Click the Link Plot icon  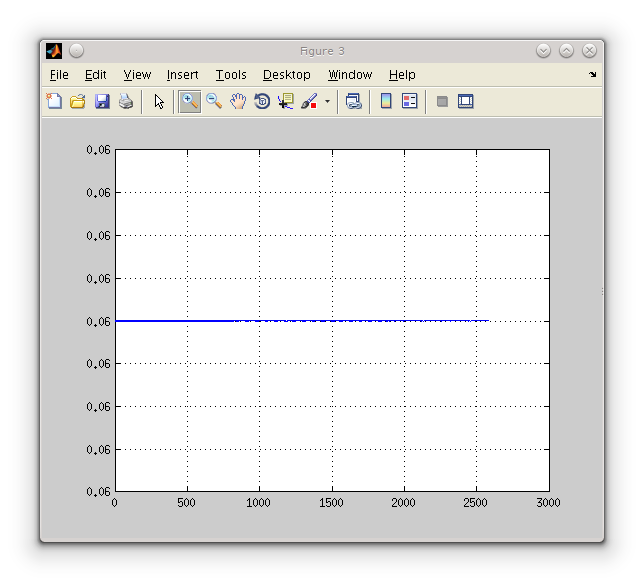pyautogui.click(x=353, y=101)
